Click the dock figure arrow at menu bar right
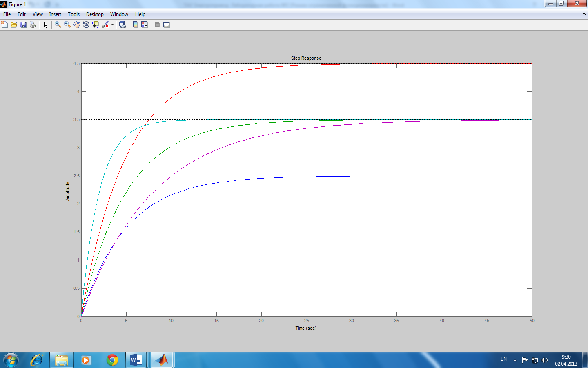Screen dimensions: 588x368 [x=585, y=14]
